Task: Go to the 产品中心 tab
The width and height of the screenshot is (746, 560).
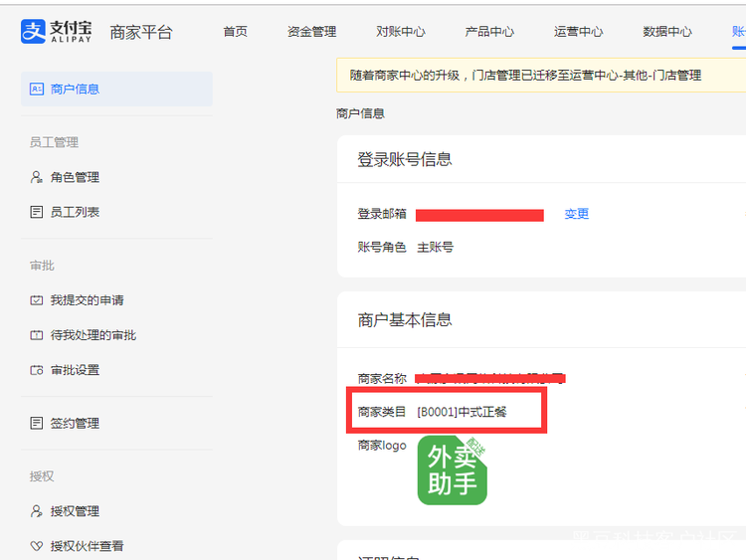Action: tap(489, 32)
